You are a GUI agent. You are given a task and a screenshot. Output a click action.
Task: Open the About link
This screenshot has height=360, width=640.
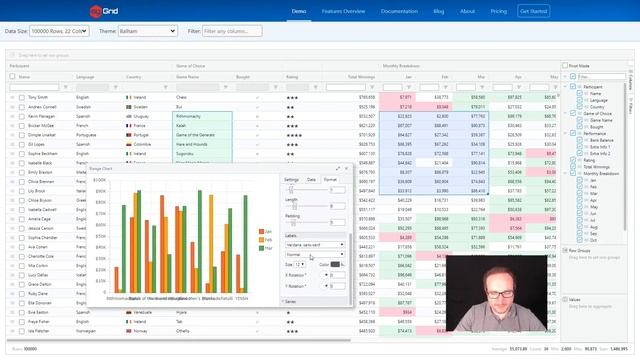pyautogui.click(x=467, y=11)
